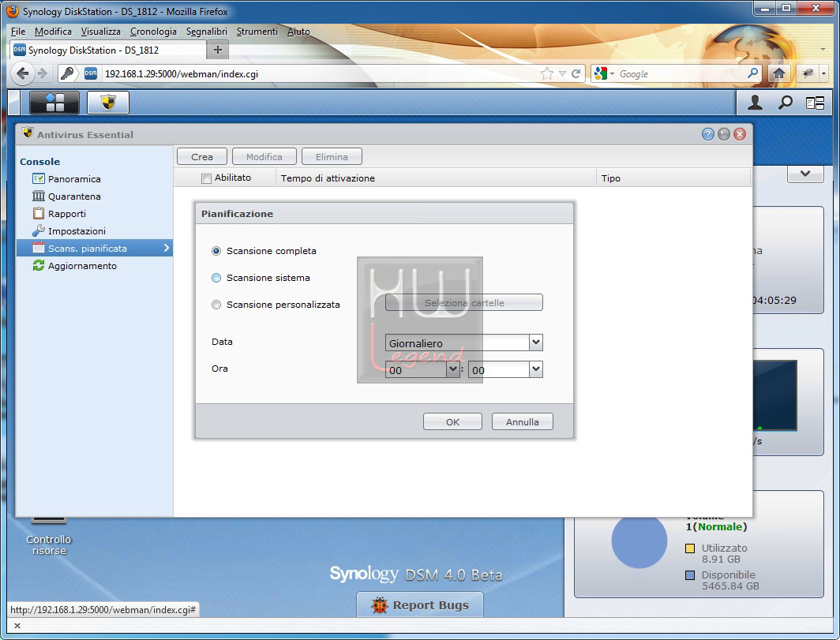Click the Firefox window title icon
This screenshot has width=840, height=640.
tap(13, 11)
